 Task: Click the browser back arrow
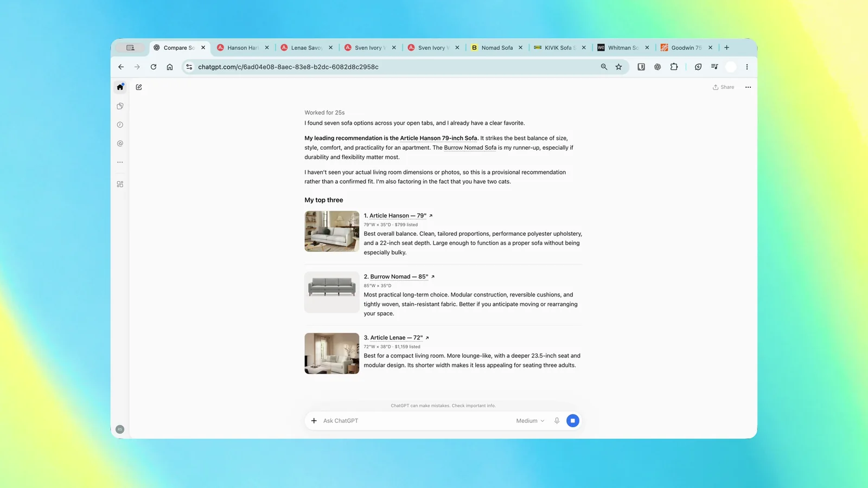tap(121, 67)
